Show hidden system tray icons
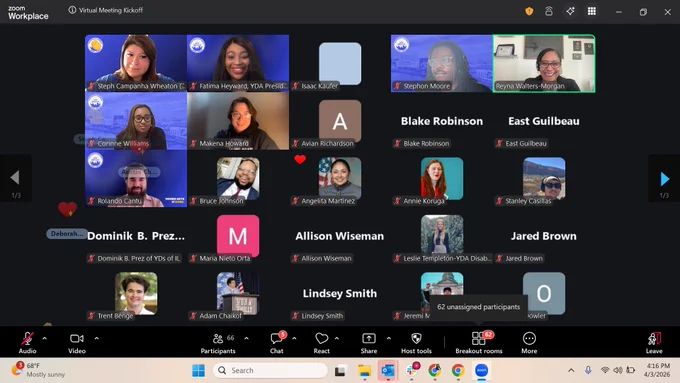 point(571,370)
